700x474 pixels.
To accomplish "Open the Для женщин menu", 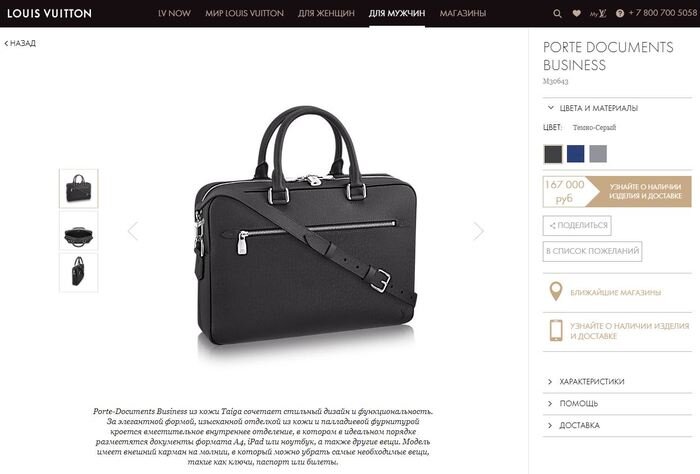I will click(x=326, y=13).
